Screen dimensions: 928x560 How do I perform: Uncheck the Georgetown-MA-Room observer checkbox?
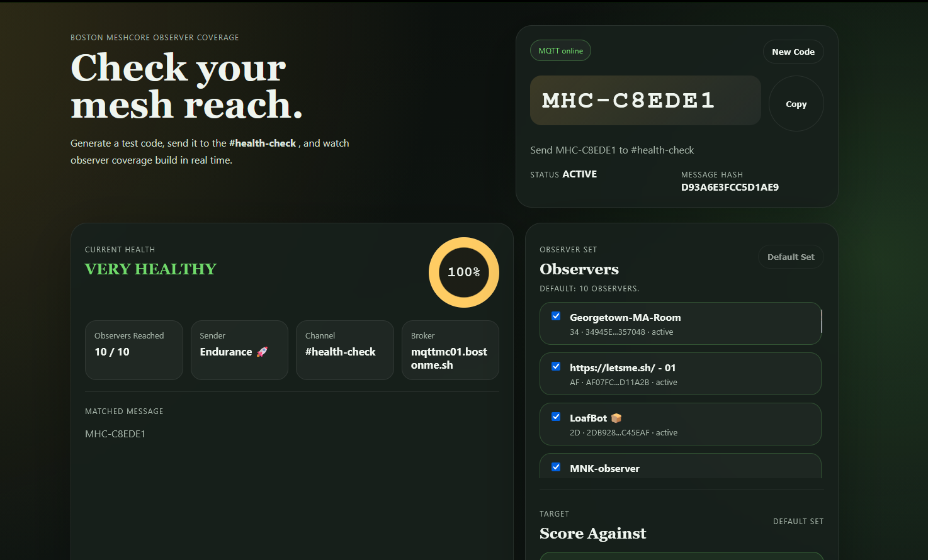pos(556,316)
